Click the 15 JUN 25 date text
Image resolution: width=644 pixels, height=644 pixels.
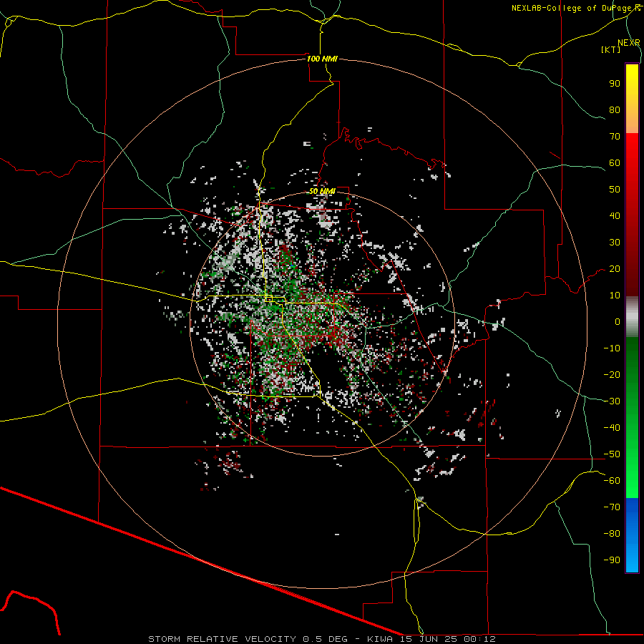[429, 639]
